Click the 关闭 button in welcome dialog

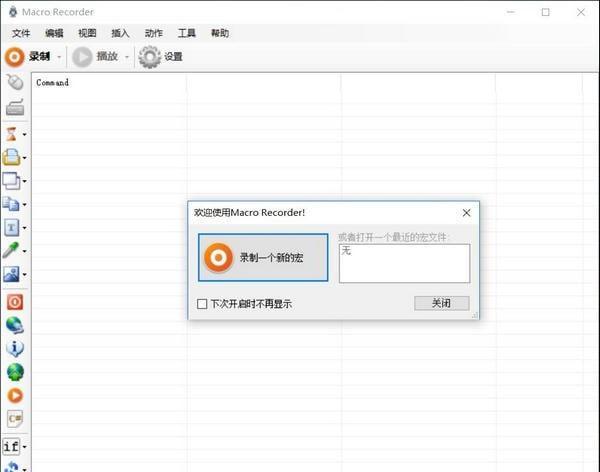point(442,303)
